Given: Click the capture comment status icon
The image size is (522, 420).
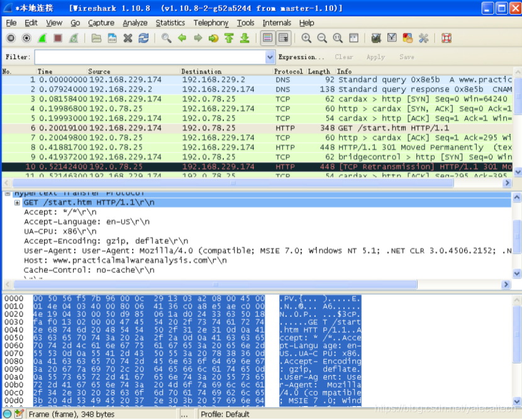Looking at the screenshot, I should pos(19,414).
